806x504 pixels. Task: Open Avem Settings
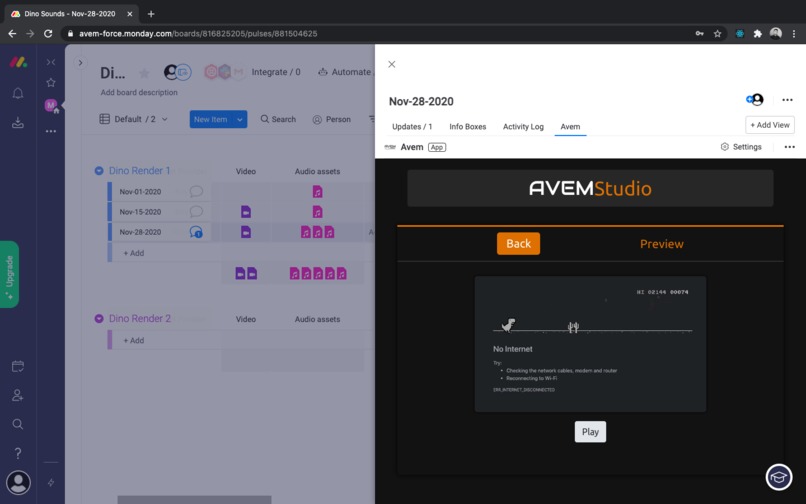tap(741, 147)
